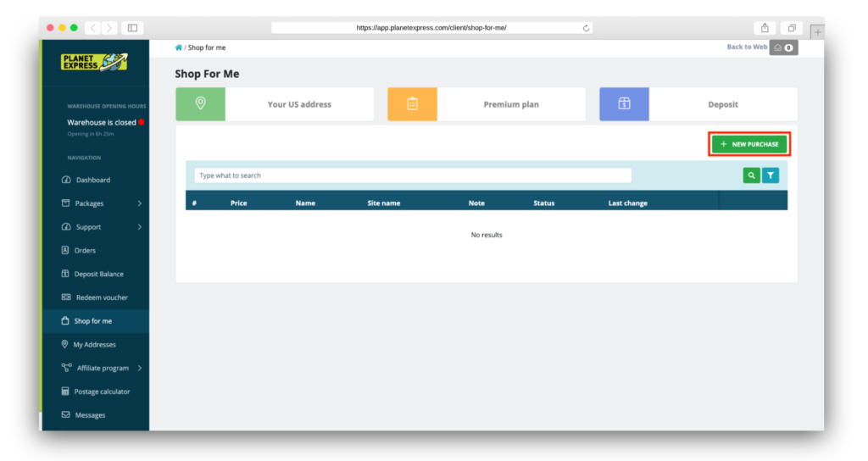The image size is (868, 461).
Task: Click the # column header
Action: coord(194,203)
